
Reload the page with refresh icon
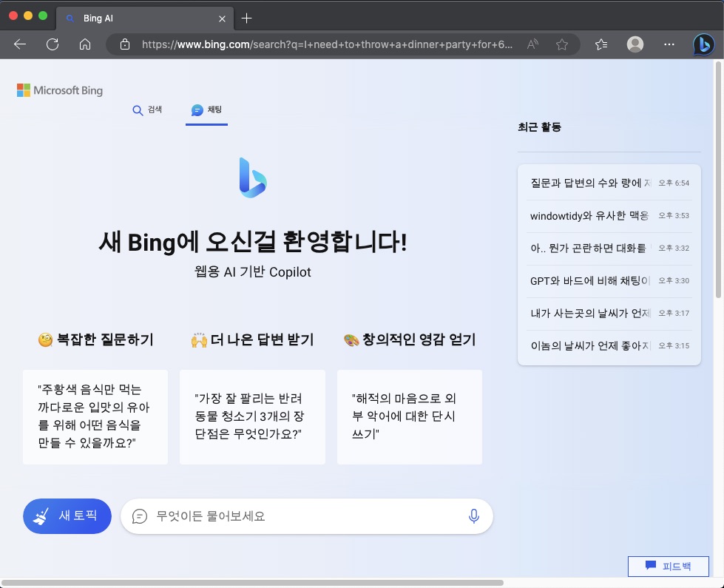point(53,44)
